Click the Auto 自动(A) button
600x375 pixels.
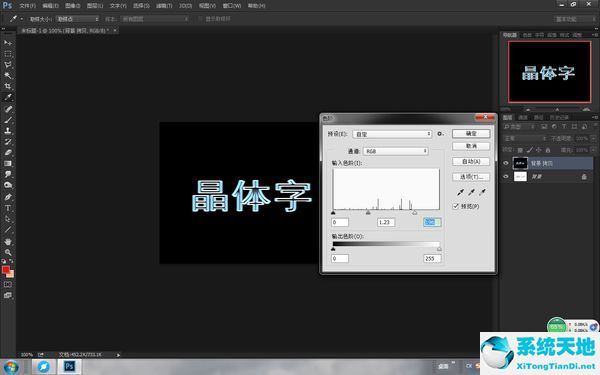(471, 161)
